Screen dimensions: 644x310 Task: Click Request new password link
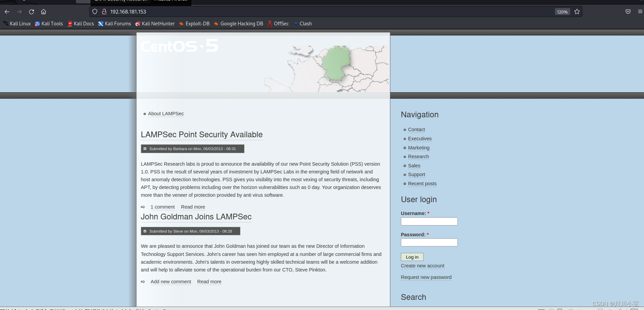[x=426, y=277]
